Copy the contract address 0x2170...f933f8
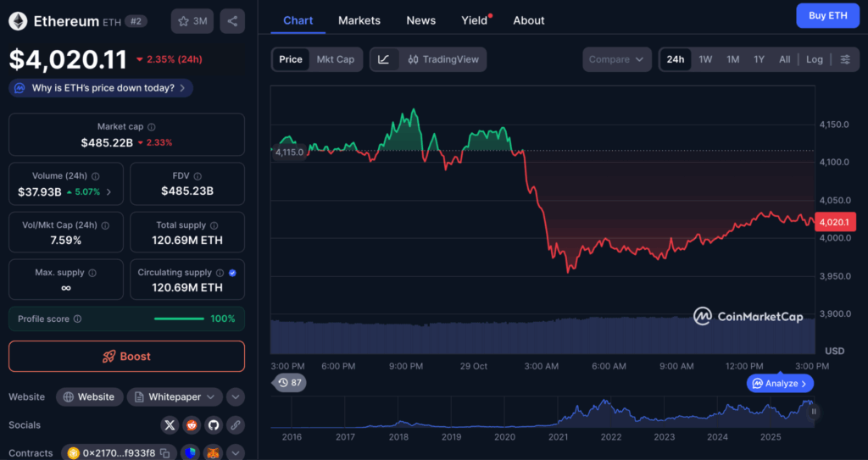 tap(165, 453)
